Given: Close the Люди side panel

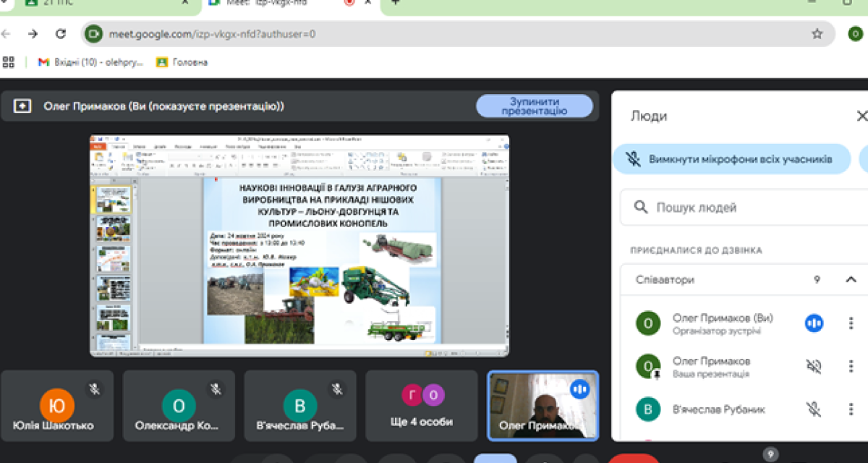Looking at the screenshot, I should [861, 116].
